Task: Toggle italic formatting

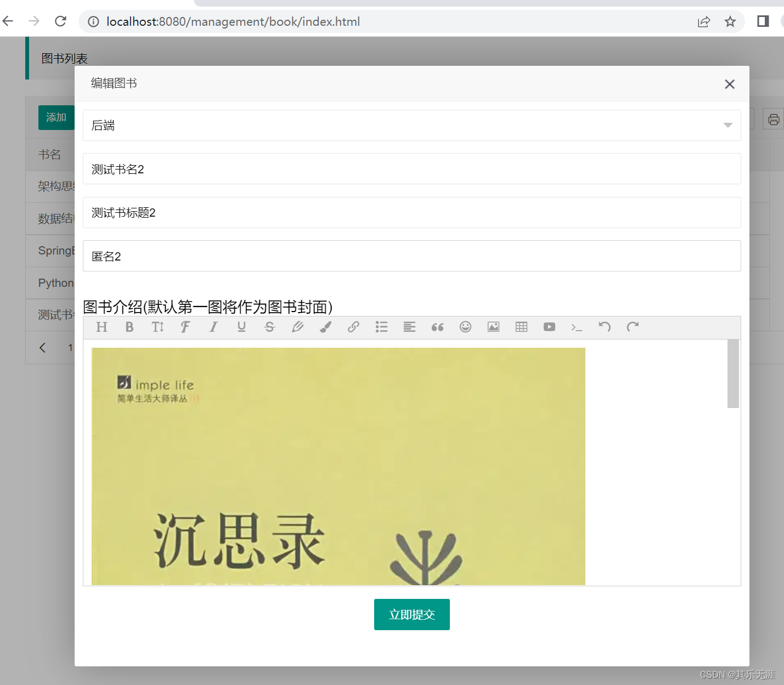Action: pyautogui.click(x=213, y=327)
